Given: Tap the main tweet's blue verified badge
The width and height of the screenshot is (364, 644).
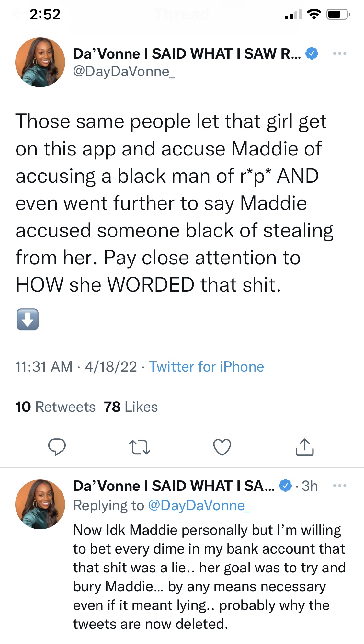Looking at the screenshot, I should point(312,53).
